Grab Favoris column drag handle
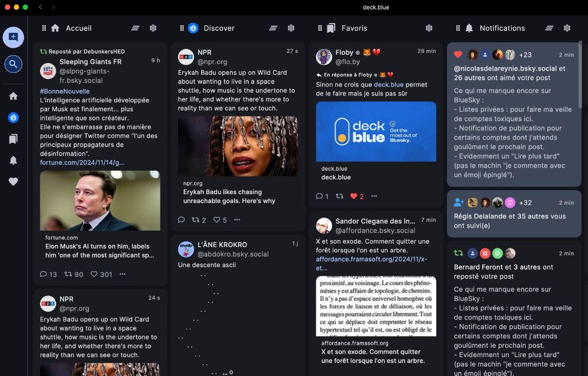Screen dimensions: 588x376 (x=320, y=28)
